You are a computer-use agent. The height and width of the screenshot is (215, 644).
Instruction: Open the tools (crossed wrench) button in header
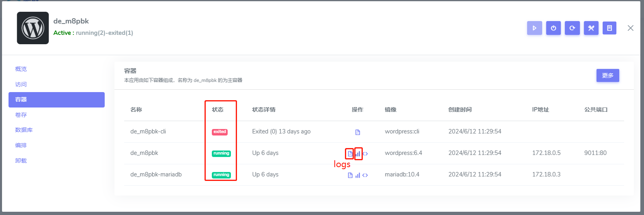click(x=591, y=28)
